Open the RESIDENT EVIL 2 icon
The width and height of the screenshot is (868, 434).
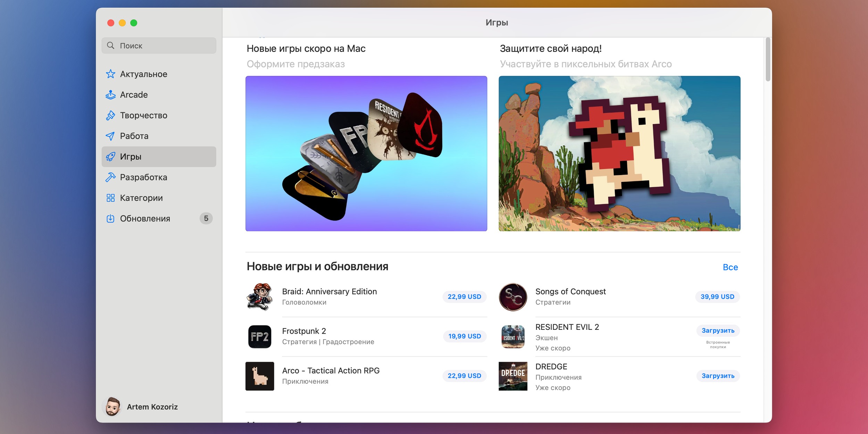(x=513, y=336)
